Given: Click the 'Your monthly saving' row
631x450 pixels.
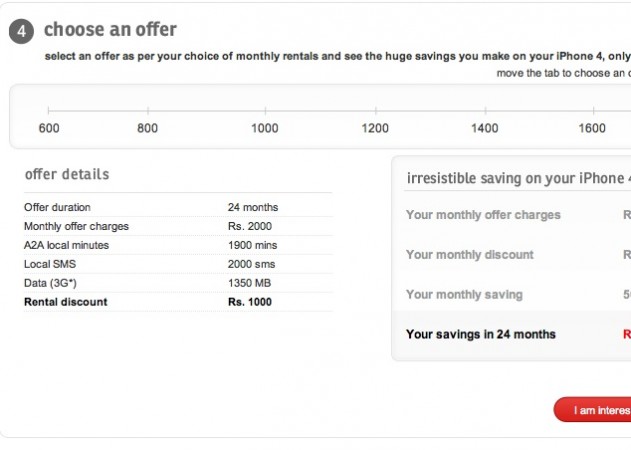Looking at the screenshot, I should click(464, 295).
